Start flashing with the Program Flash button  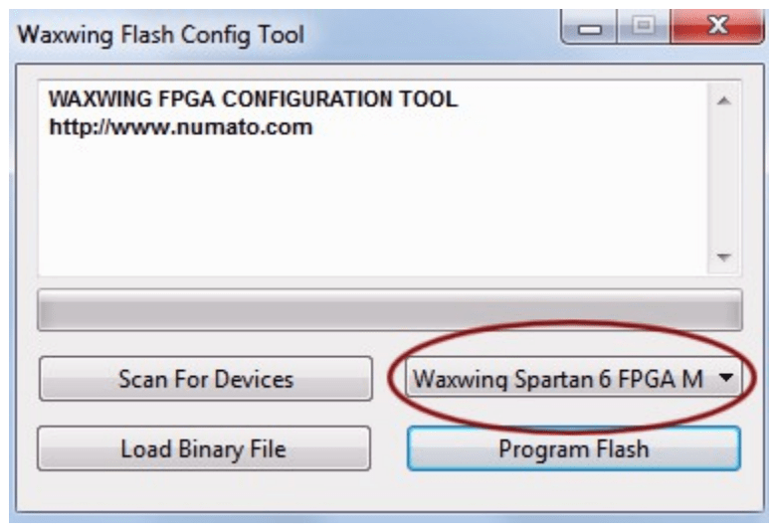pos(573,448)
